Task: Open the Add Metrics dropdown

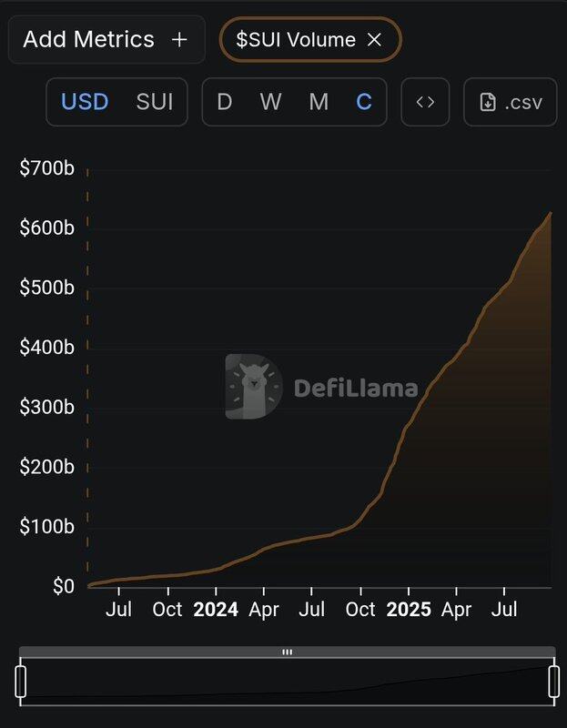Action: point(106,39)
